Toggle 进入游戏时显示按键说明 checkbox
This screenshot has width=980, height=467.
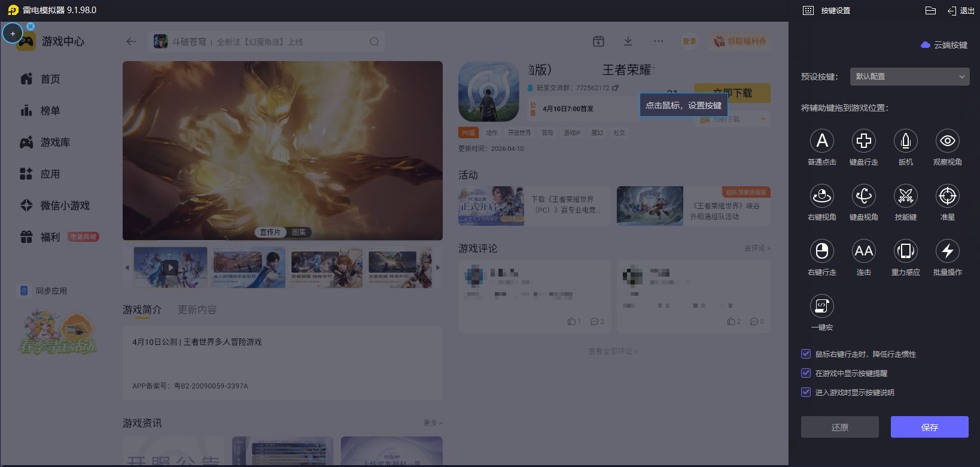806,392
